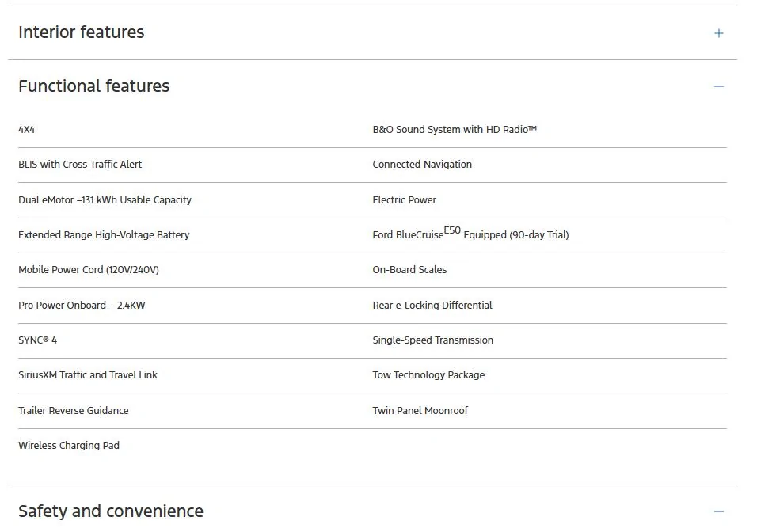Select B&O Sound System with HD Radio
Viewport: 757px width, 532px height.
[x=455, y=129]
